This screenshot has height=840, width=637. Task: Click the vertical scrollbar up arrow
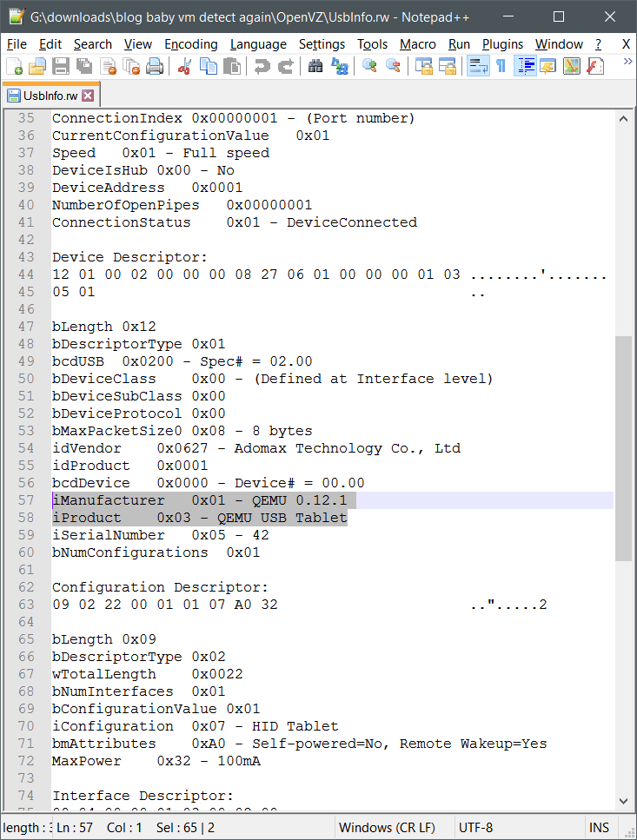coord(623,119)
